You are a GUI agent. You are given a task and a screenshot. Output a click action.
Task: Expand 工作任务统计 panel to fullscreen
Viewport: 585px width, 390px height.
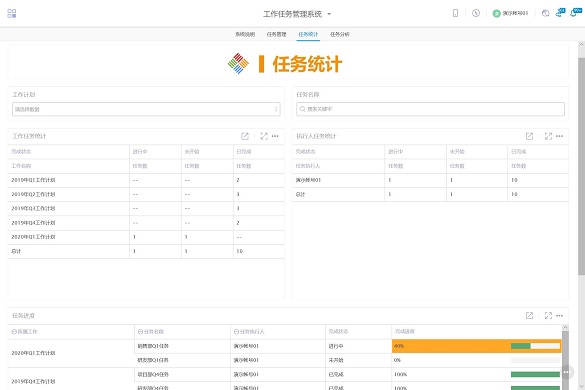pos(264,136)
